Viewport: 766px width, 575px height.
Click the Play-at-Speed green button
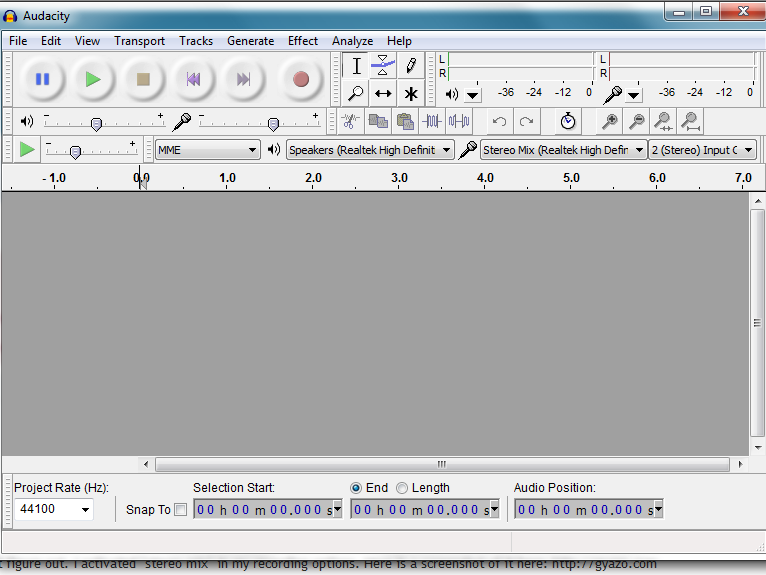click(27, 149)
